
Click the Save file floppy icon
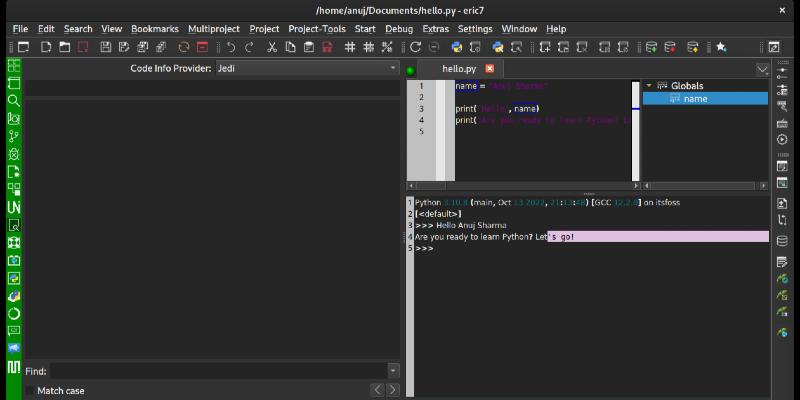coord(103,47)
